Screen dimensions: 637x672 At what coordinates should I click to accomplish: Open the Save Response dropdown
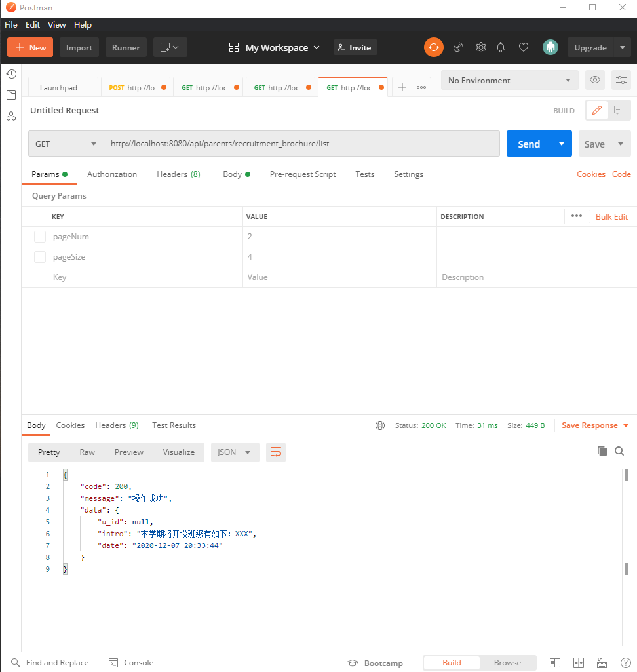pos(595,425)
